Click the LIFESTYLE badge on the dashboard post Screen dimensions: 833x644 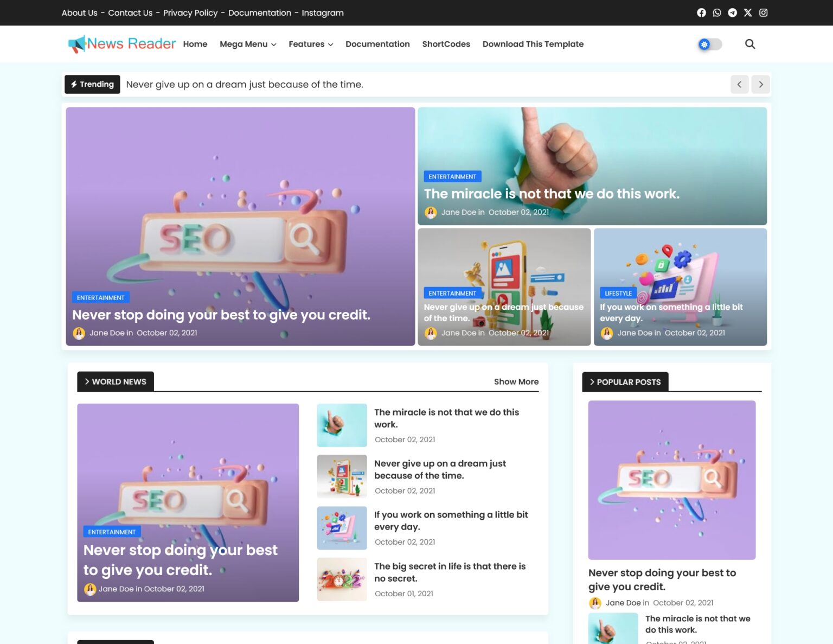pos(618,293)
